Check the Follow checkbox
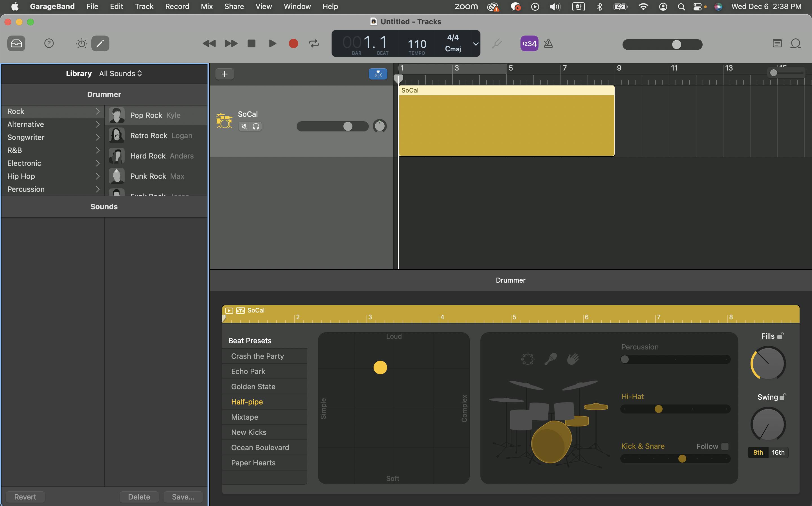The image size is (812, 506). (725, 446)
